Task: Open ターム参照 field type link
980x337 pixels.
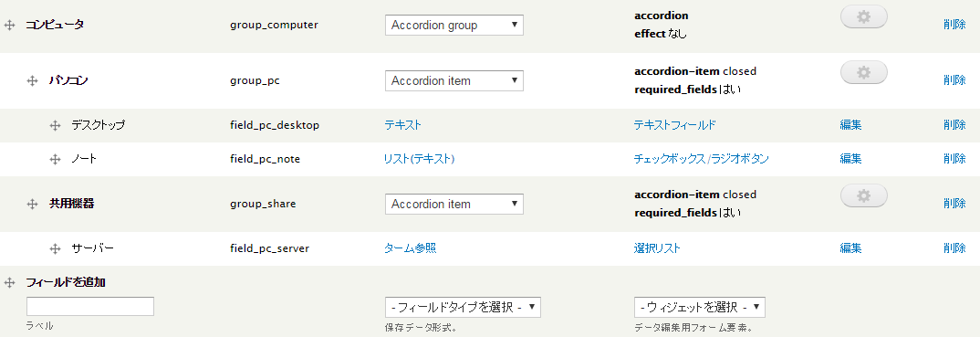Action: 410,248
